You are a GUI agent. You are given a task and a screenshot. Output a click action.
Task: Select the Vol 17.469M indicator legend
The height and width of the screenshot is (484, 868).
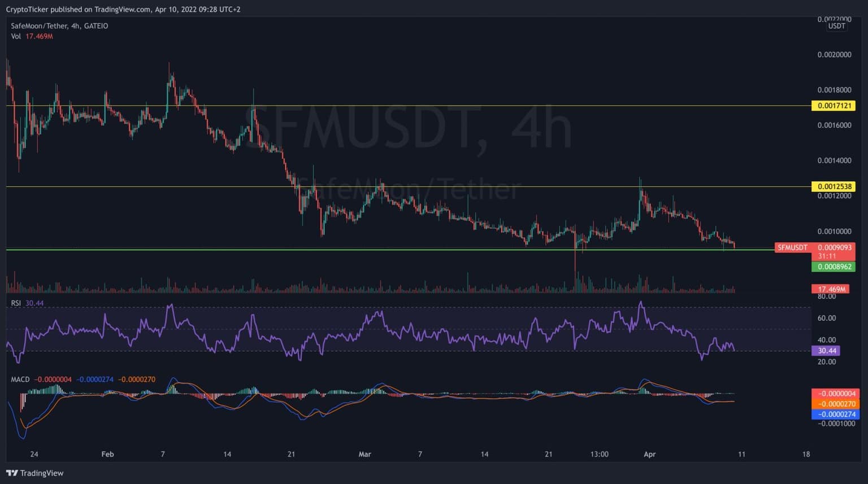pos(32,36)
